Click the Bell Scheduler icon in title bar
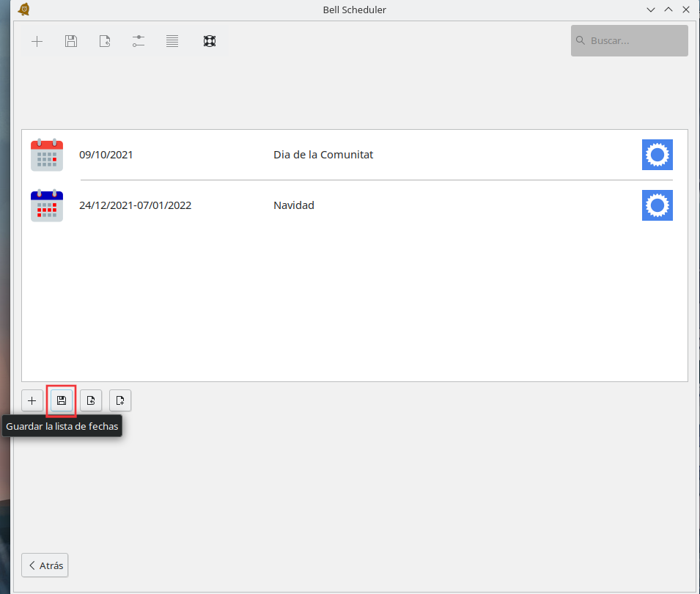 point(23,10)
